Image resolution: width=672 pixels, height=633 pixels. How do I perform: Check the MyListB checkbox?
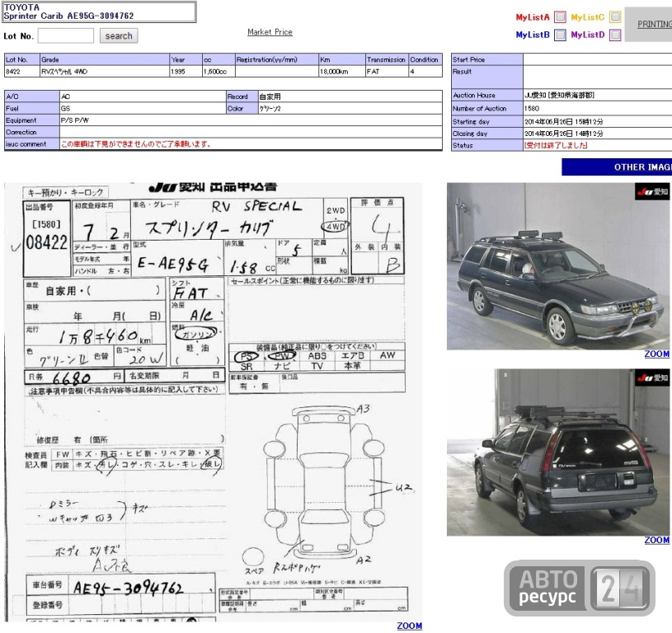pos(560,35)
